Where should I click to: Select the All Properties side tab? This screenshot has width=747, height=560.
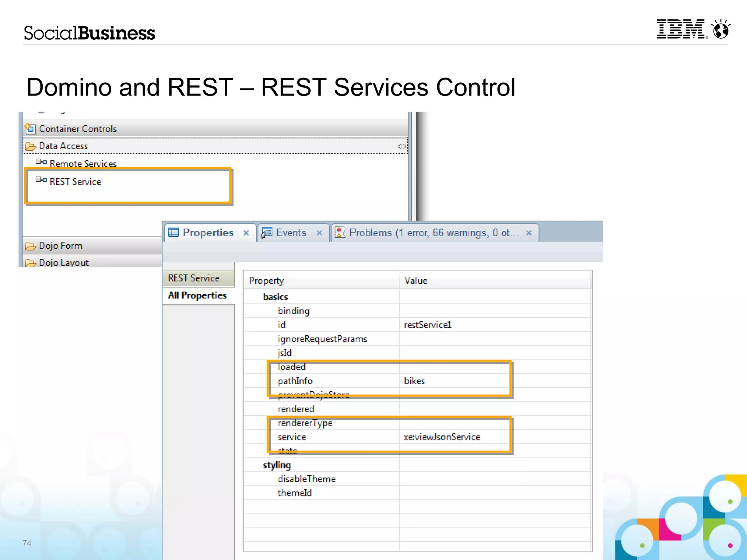pos(198,295)
